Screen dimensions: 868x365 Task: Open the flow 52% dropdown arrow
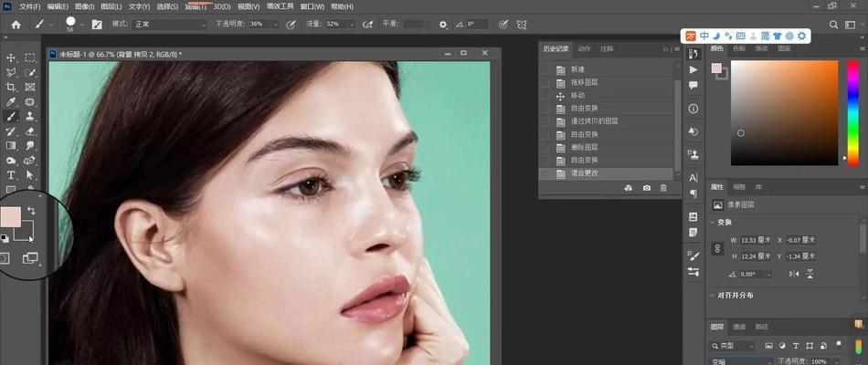point(352,25)
